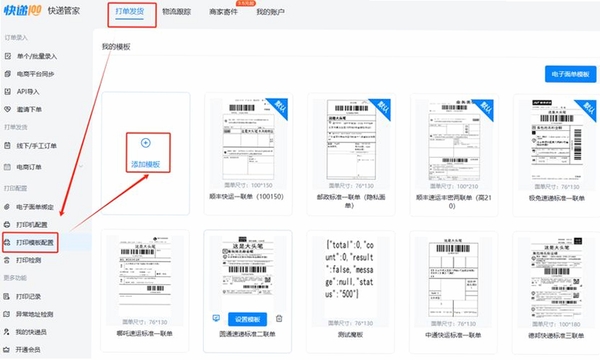Select 单个/批量录入 in the sidebar
The width and height of the screenshot is (600, 360).
(x=37, y=56)
